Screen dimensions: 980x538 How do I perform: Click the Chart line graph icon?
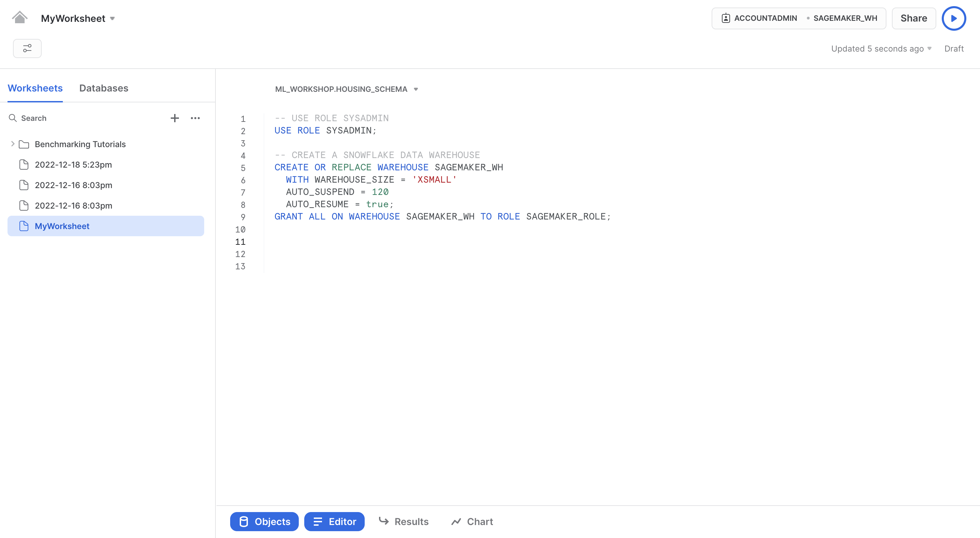[x=456, y=522]
